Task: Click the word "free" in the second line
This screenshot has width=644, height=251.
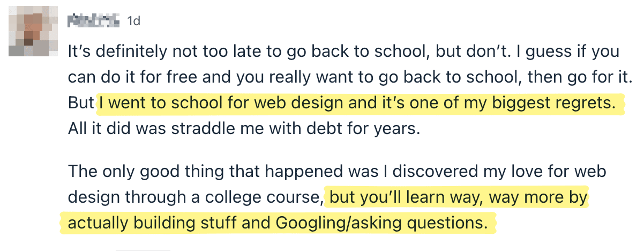Action: 174,78
